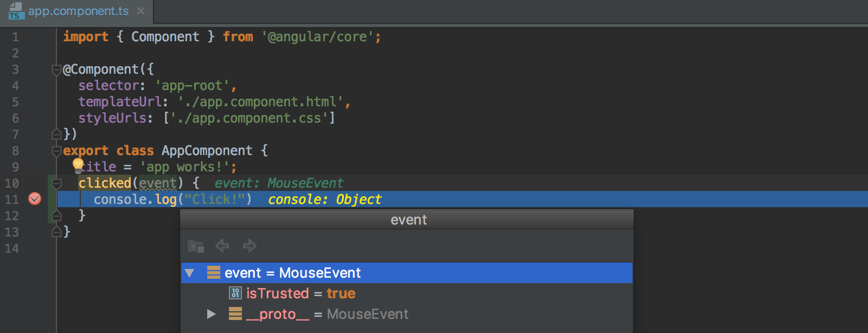The image size is (868, 333).
Task: Close the app.component.ts tab
Action: click(x=140, y=10)
